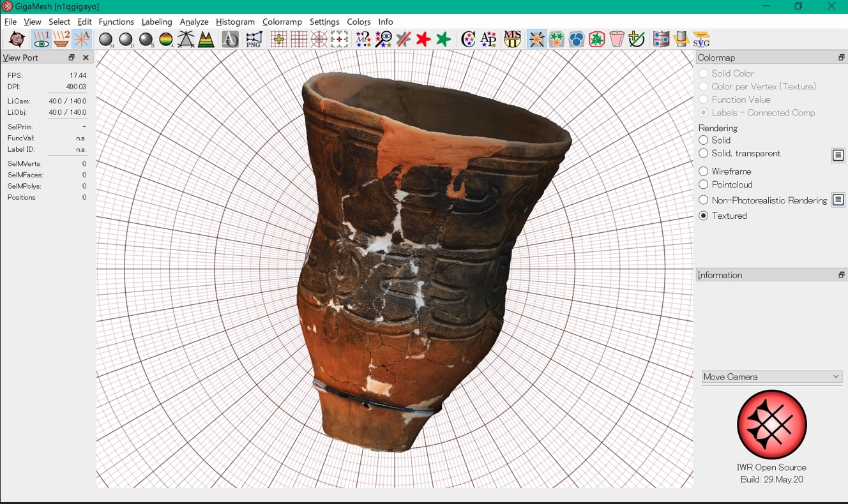
Task: Choose Color per Vertex (Texture) radio
Action: [704, 87]
